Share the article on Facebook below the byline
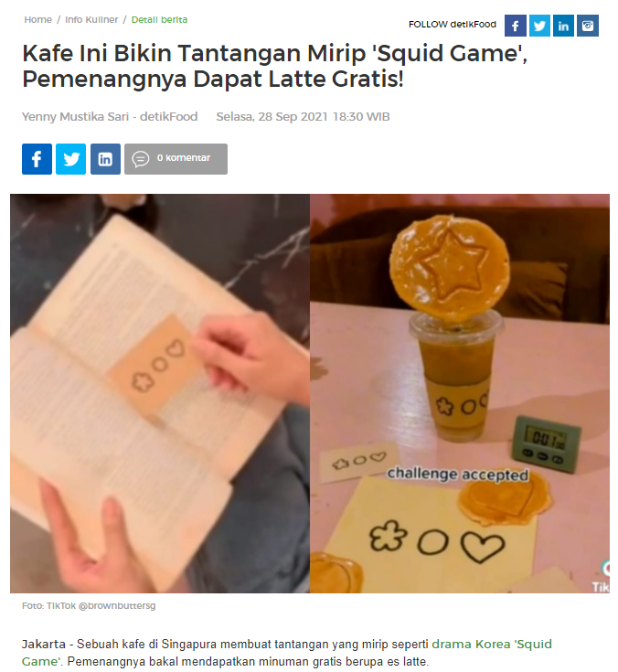Viewport: 618px width, 672px height. (37, 159)
